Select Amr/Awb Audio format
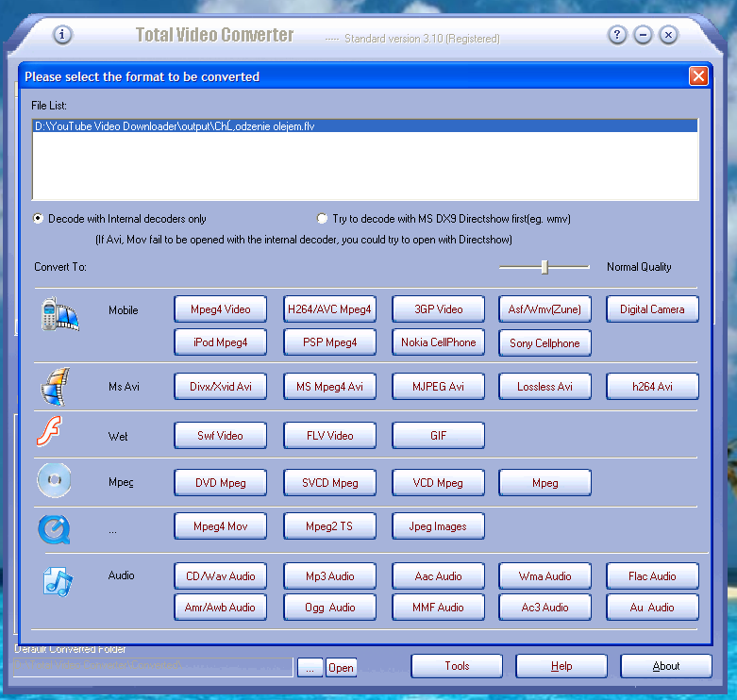The width and height of the screenshot is (737, 700). [221, 608]
